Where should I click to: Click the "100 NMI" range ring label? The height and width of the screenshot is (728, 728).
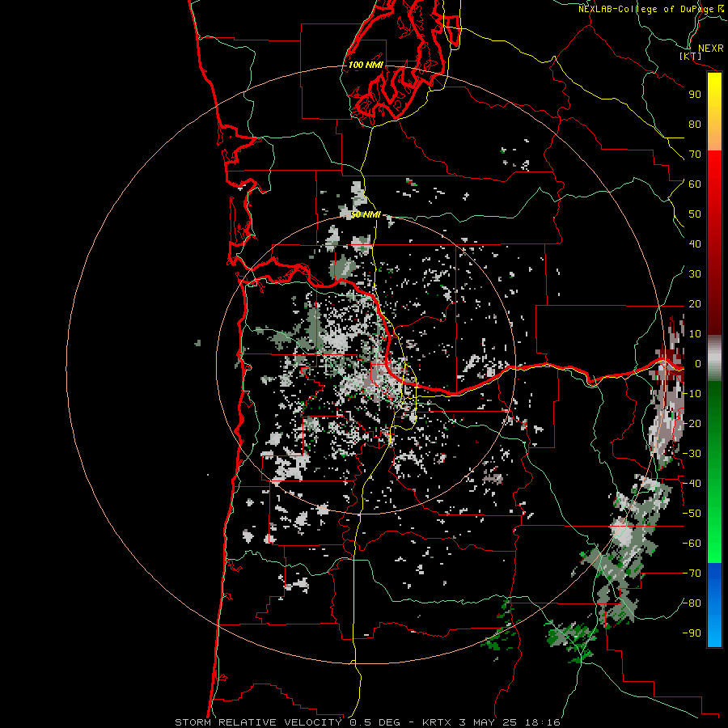coord(366,65)
